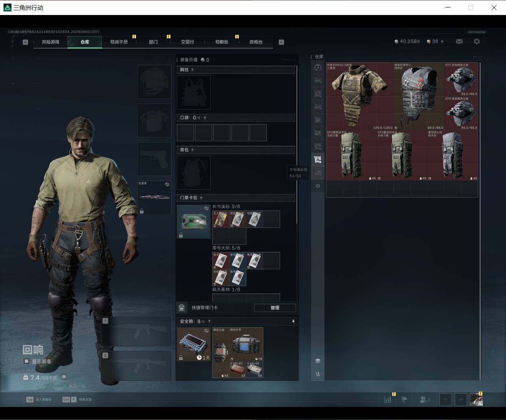The width and height of the screenshot is (506, 420).
Task: Select the 精英防弹背心 vest in warehouse
Action: 419,96
